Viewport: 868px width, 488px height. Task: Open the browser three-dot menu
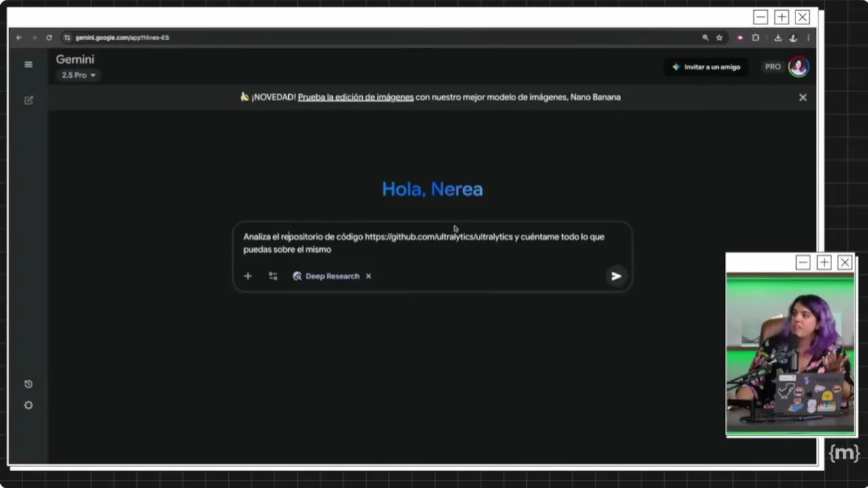pyautogui.click(x=808, y=37)
